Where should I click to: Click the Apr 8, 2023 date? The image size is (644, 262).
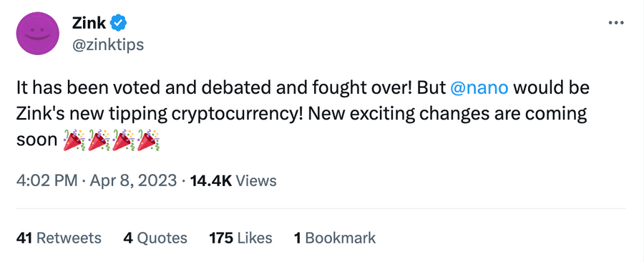132,180
